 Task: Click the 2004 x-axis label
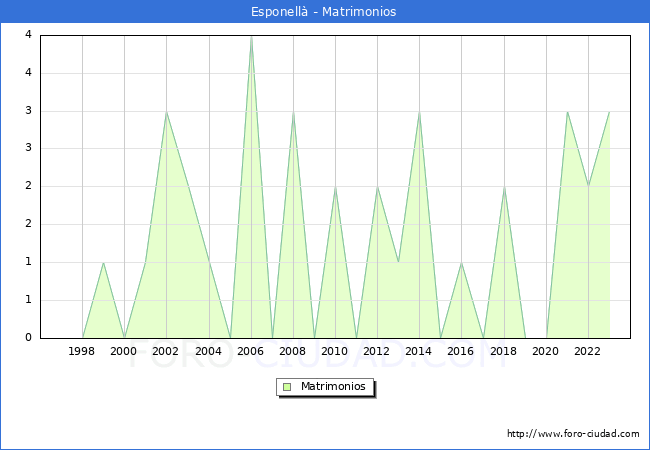pyautogui.click(x=209, y=351)
